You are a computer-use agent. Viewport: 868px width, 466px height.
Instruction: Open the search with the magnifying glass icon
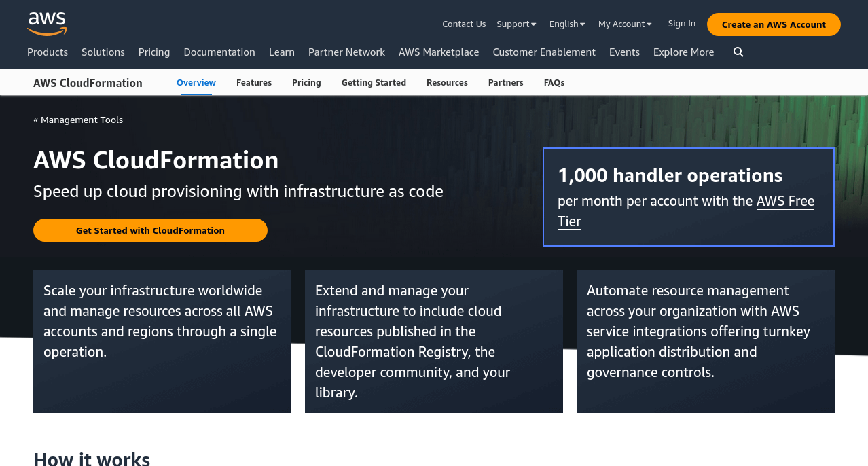(x=738, y=52)
